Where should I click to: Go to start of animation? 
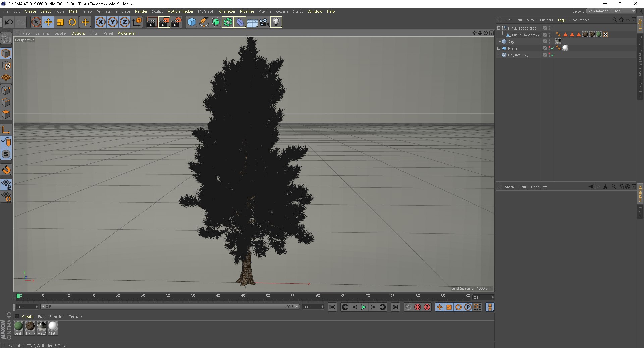tap(332, 307)
